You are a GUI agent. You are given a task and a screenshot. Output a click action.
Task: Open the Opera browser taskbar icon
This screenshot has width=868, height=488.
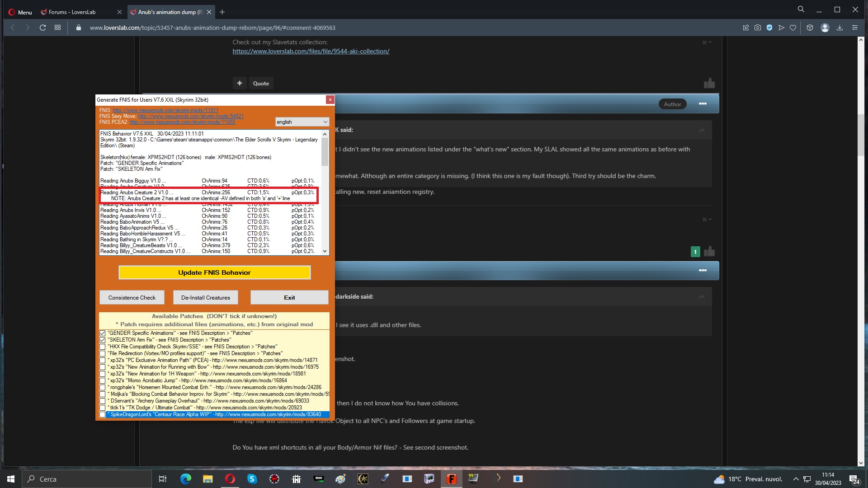(x=230, y=479)
